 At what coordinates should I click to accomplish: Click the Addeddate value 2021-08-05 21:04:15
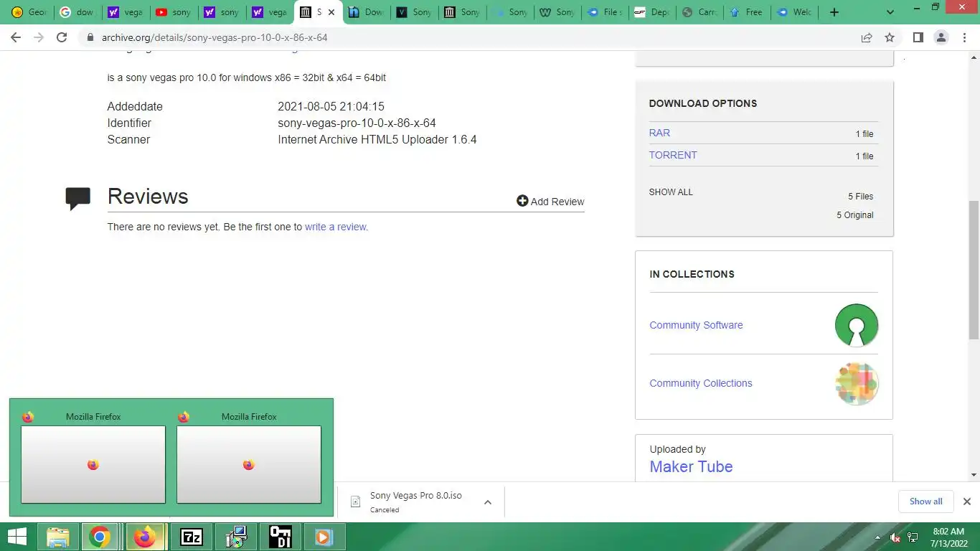[x=331, y=106]
